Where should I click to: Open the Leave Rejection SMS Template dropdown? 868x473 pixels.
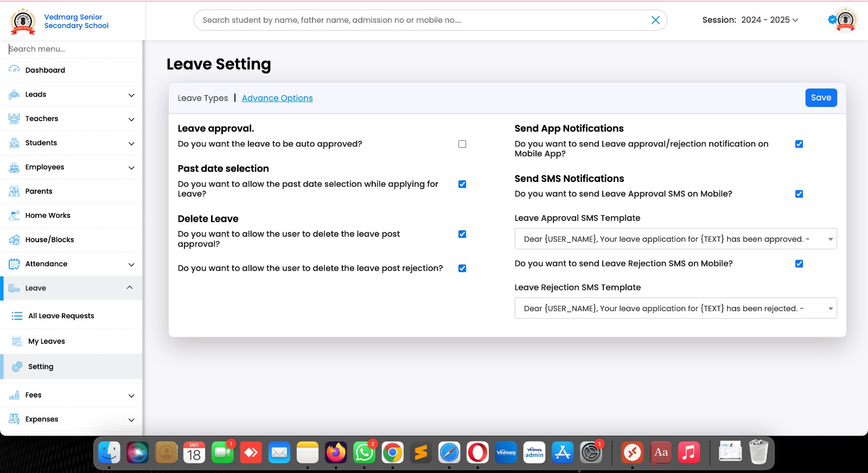675,308
